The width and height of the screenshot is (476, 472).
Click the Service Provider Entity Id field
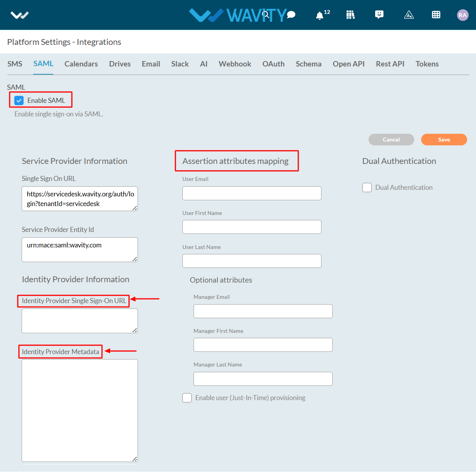pyautogui.click(x=80, y=250)
